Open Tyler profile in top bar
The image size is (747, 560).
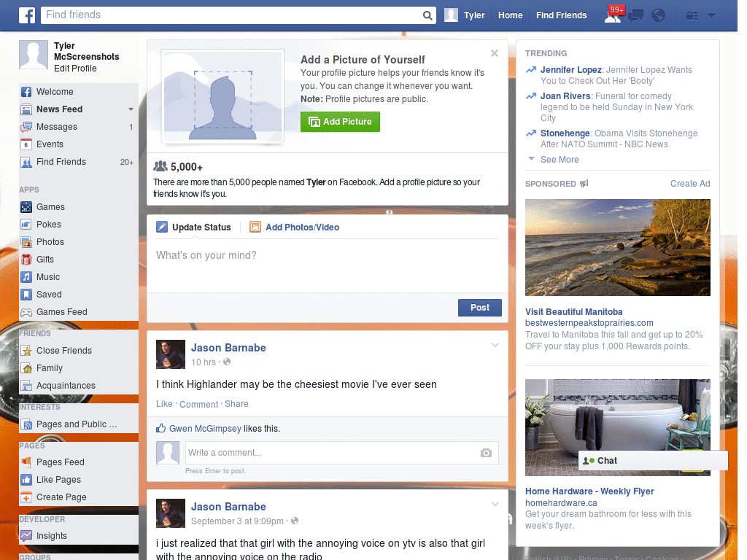point(465,15)
